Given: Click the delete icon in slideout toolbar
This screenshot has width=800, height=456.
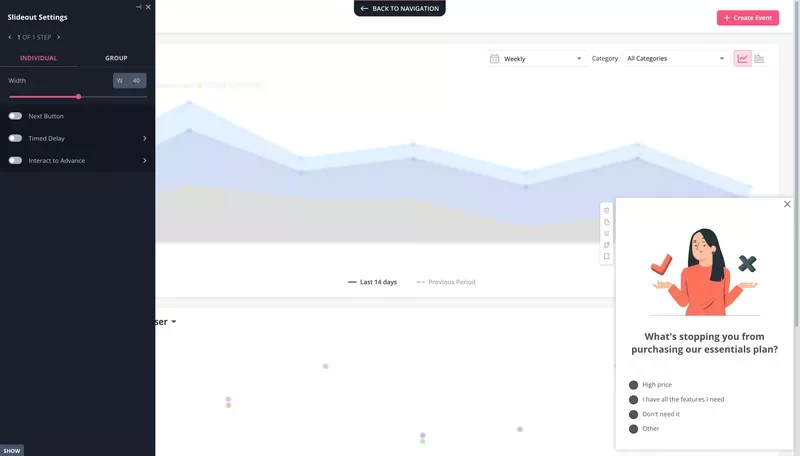Looking at the screenshot, I should click(x=607, y=210).
